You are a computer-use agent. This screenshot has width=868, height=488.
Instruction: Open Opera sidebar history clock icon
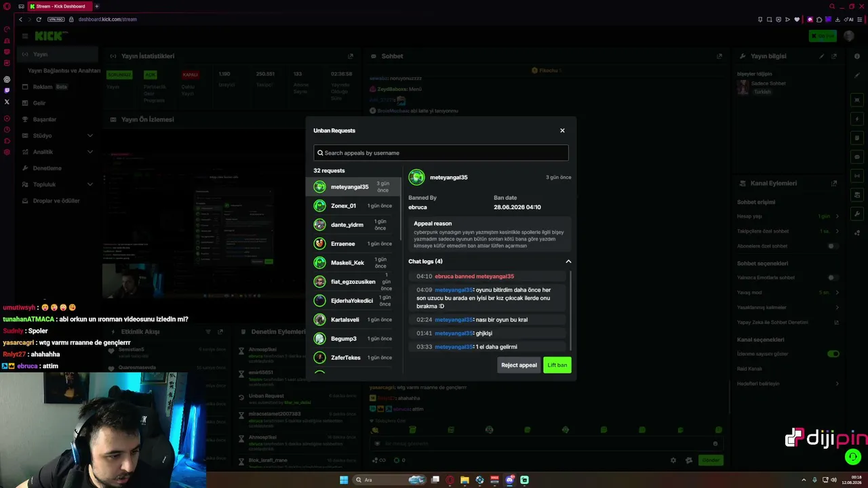(x=7, y=129)
